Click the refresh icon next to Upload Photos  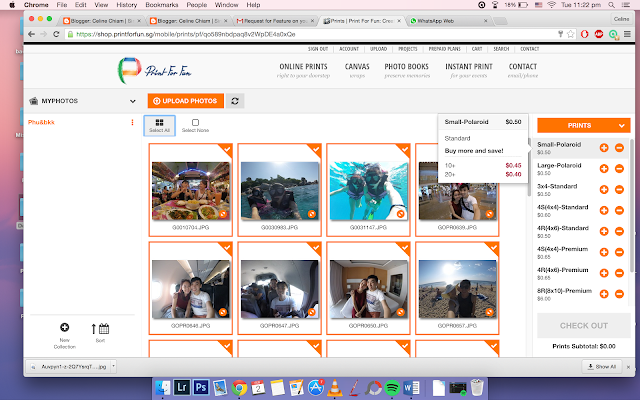[x=235, y=101]
